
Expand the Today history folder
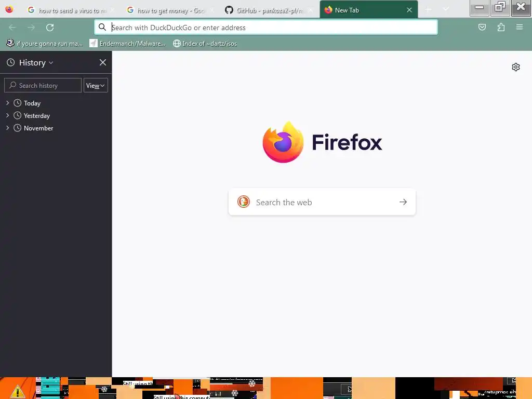(x=7, y=103)
